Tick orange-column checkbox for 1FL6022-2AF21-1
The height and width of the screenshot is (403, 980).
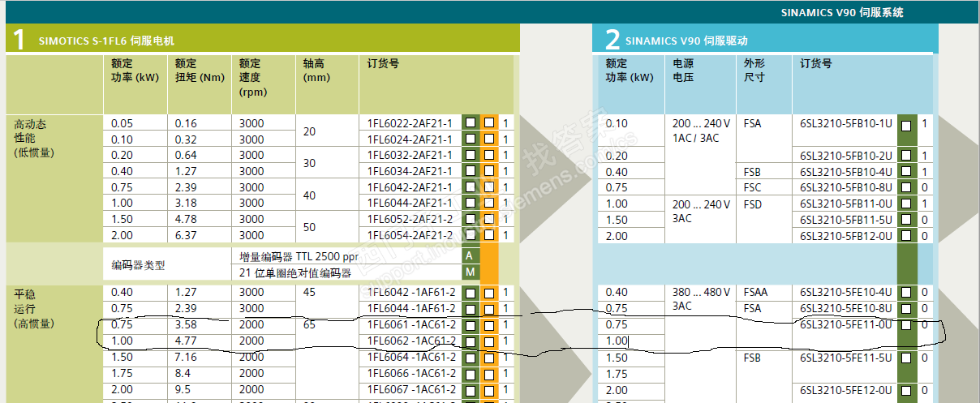489,122
